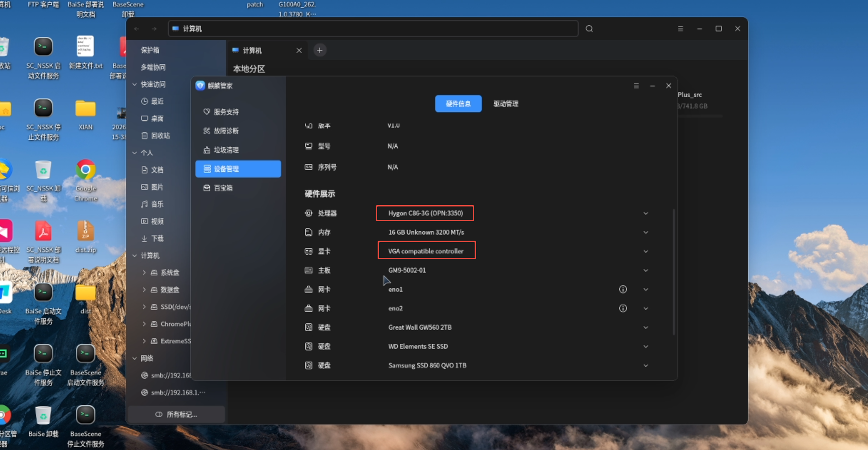This screenshot has height=450, width=868.
Task: Close the 计算机 tab in file manager
Action: point(299,50)
